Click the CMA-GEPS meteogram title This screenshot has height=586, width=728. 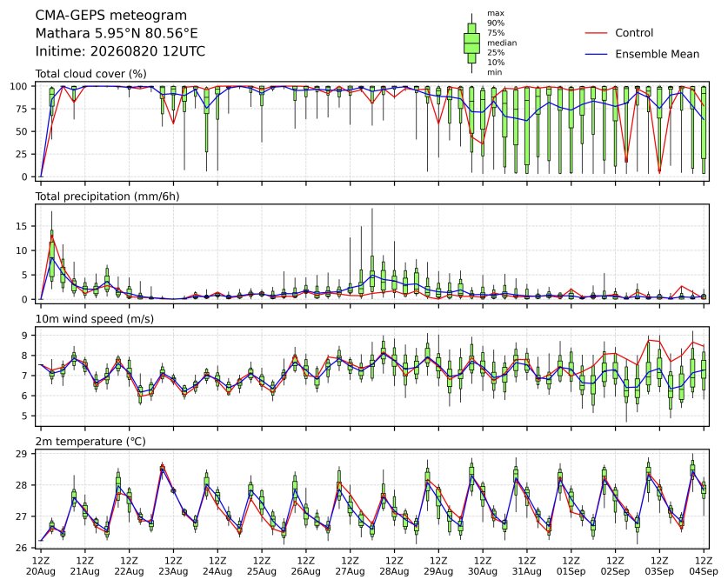pyautogui.click(x=111, y=16)
